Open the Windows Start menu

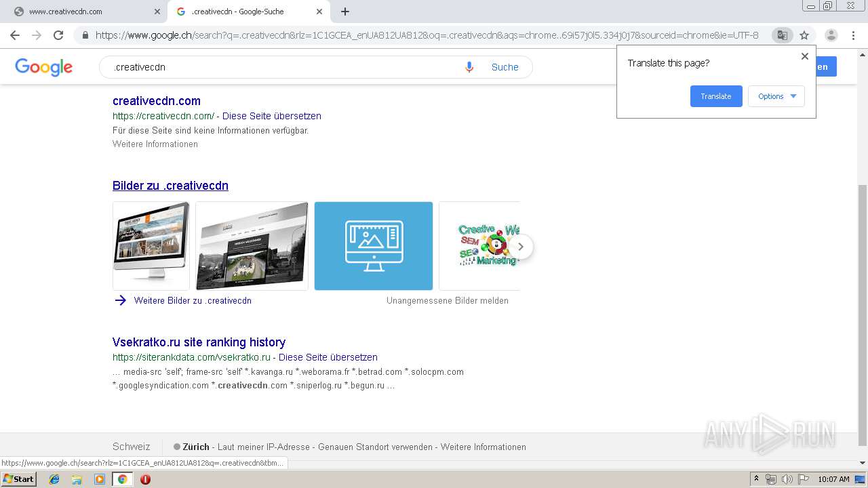[x=19, y=479]
